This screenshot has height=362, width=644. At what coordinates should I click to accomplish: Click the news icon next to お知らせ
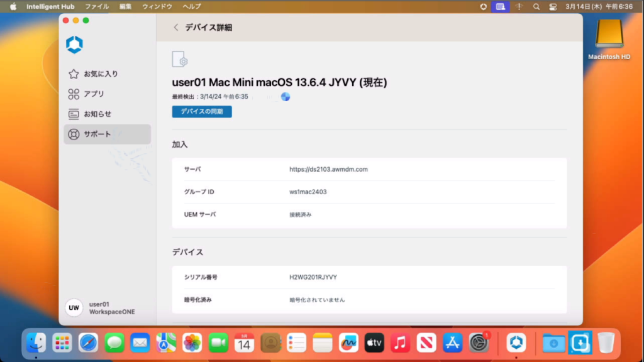[74, 114]
